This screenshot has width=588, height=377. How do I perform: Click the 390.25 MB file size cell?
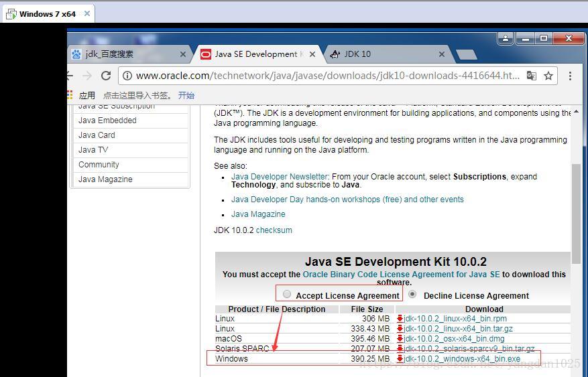pyautogui.click(x=369, y=359)
